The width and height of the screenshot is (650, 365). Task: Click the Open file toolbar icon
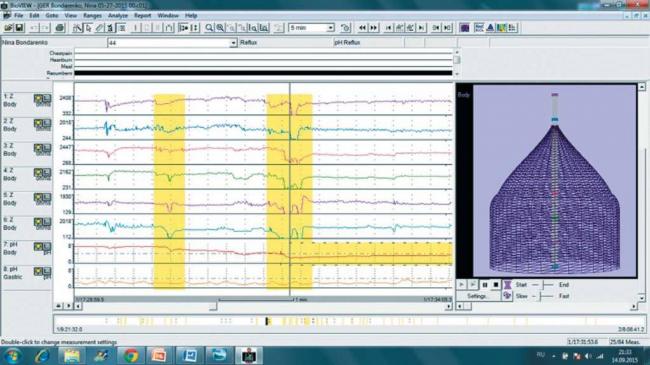coord(8,28)
